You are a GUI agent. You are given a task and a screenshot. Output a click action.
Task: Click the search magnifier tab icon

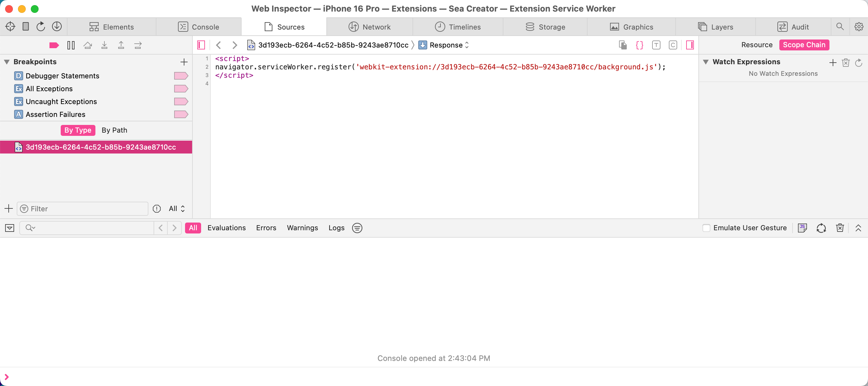840,27
